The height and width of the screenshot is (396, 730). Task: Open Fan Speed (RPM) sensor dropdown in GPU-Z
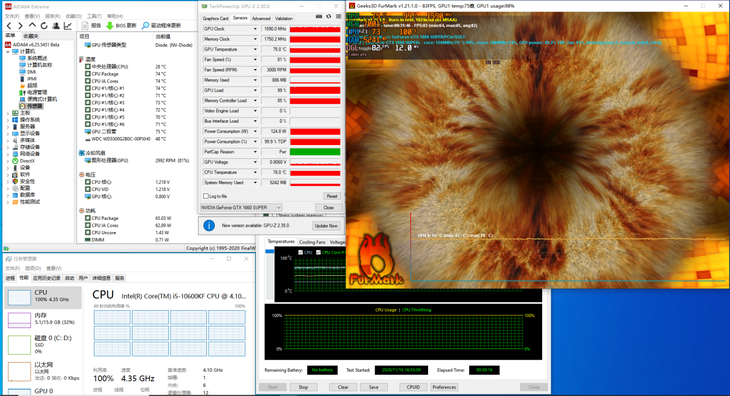pos(255,70)
